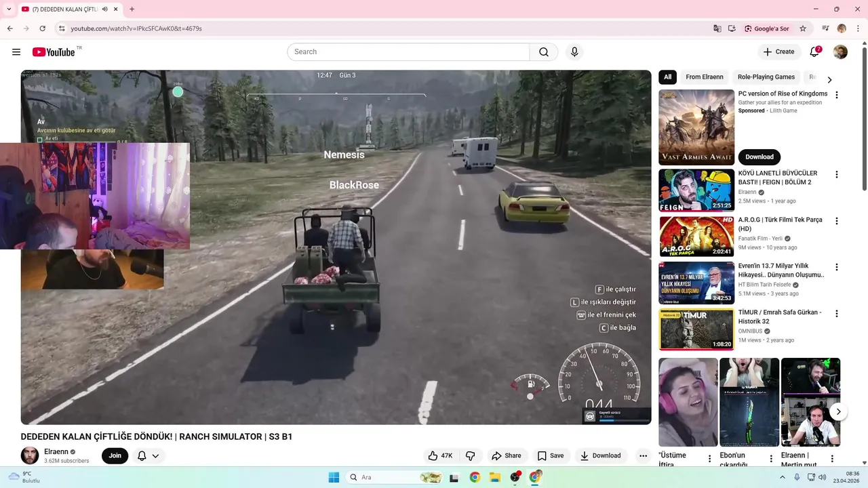868x488 pixels.
Task: Open the FEIGN video thumbnail
Action: (x=696, y=190)
